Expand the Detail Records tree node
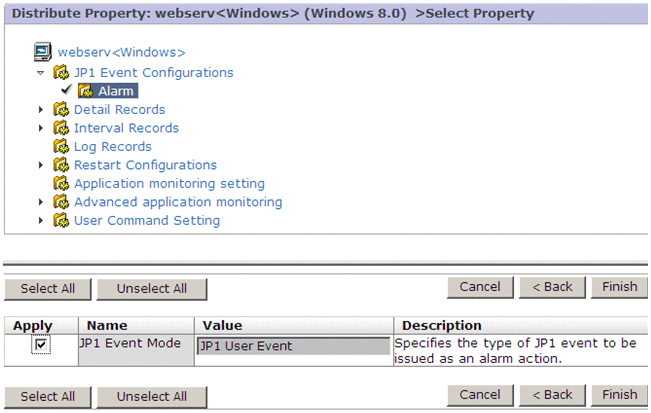The height and width of the screenshot is (413, 651). point(41,110)
